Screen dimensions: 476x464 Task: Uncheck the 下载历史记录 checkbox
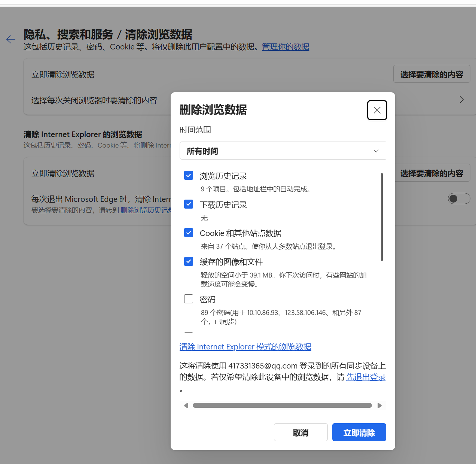pos(189,204)
